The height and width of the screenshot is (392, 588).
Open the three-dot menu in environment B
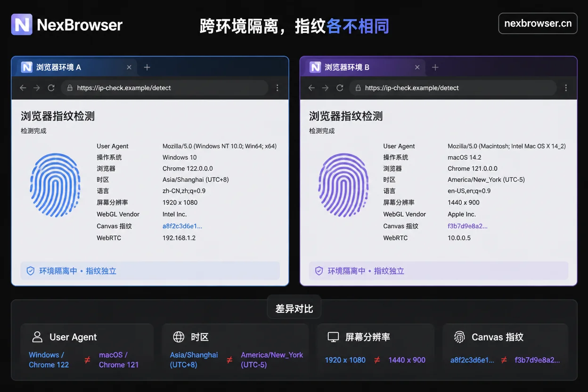tap(566, 88)
